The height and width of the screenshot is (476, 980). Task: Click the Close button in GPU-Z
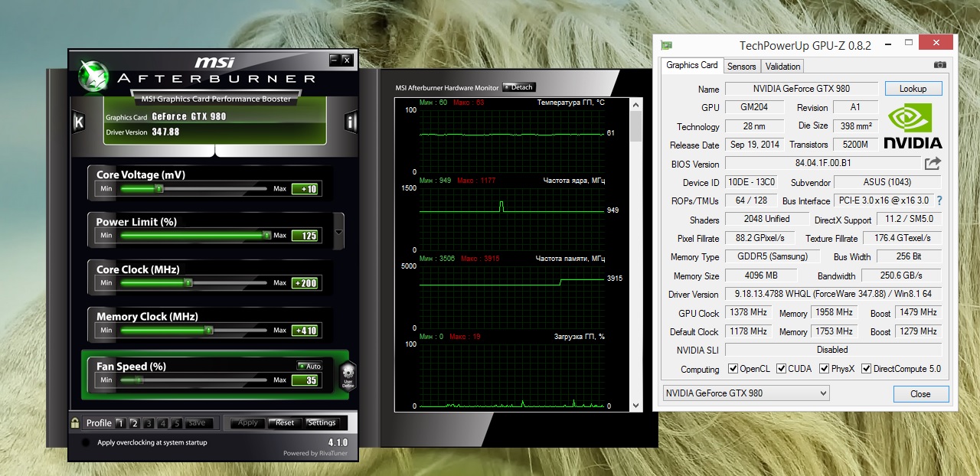pos(921,394)
